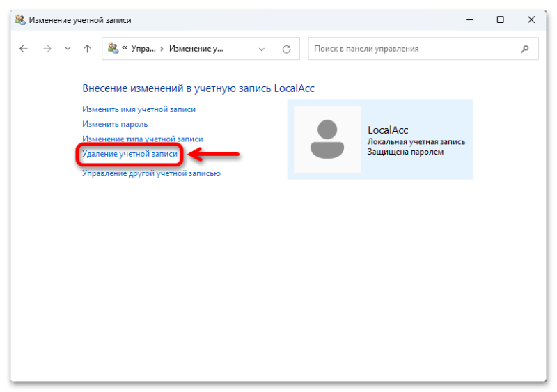
Task: Click the user accounts icon in address bar
Action: (x=113, y=48)
